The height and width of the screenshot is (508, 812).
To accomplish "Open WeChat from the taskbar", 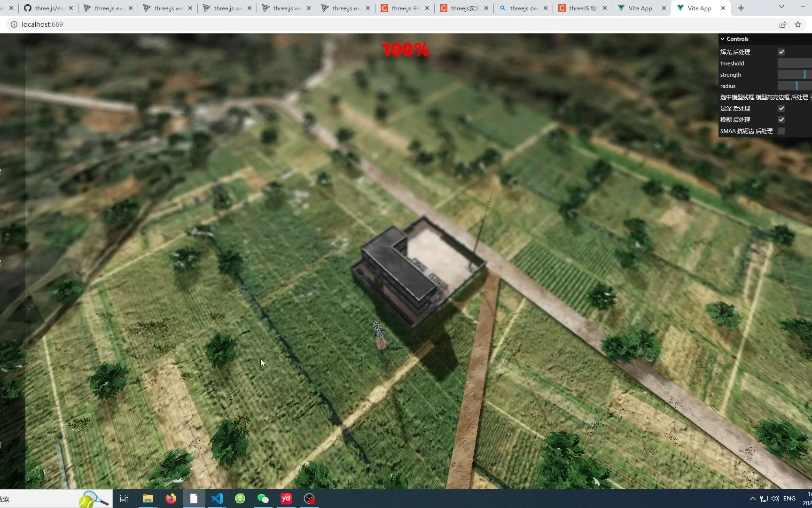I will 263,499.
